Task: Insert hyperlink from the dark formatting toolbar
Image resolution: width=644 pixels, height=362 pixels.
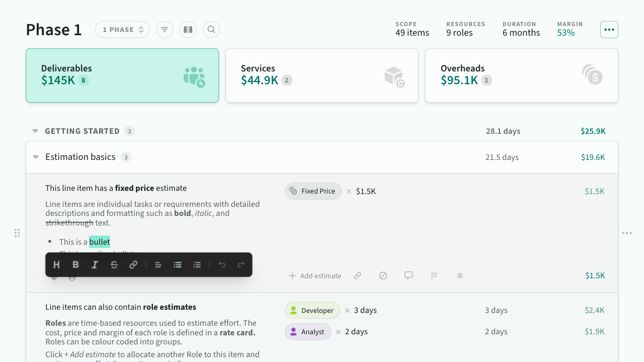Action: (133, 264)
